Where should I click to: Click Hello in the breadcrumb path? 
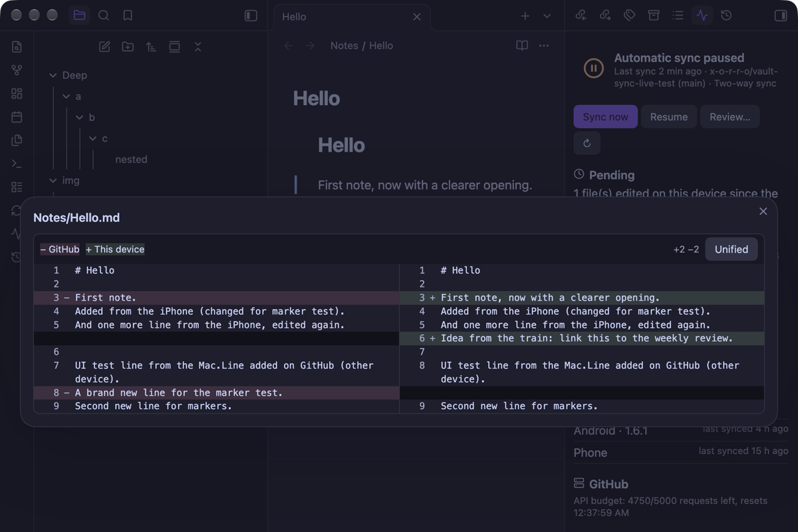[x=381, y=46]
